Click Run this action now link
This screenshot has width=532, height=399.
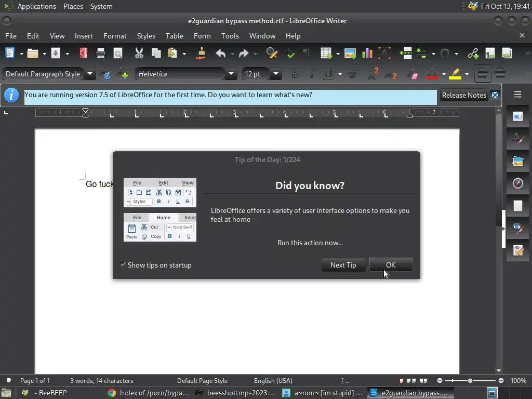[x=310, y=243]
